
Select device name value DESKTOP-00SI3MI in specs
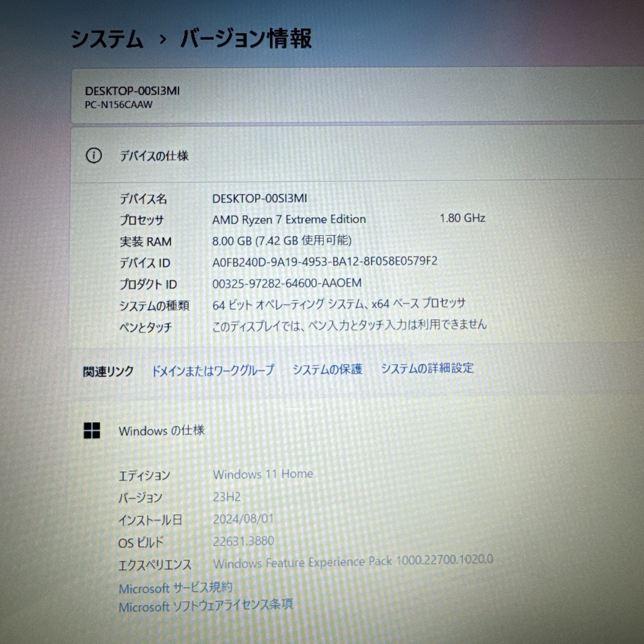260,198
